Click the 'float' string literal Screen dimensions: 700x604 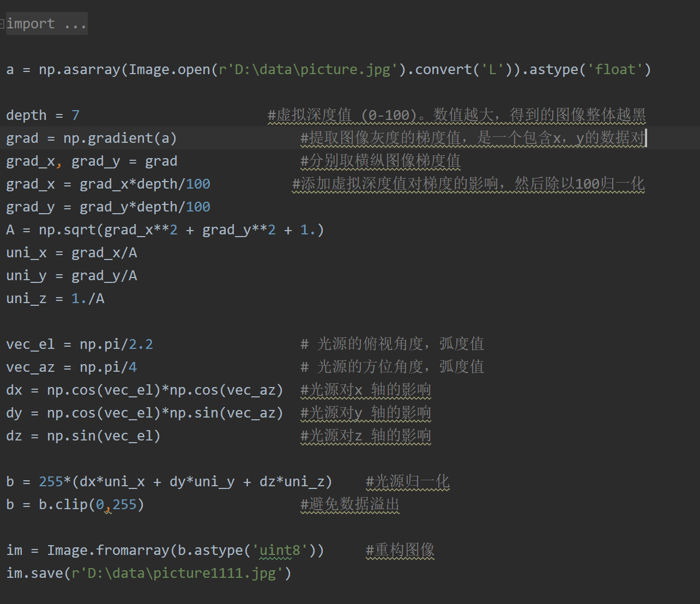point(615,69)
